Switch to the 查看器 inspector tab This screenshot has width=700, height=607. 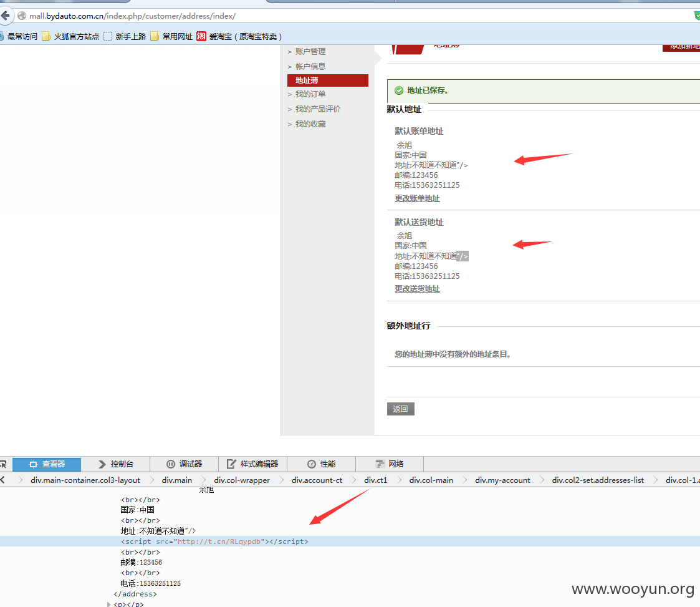[x=47, y=464]
